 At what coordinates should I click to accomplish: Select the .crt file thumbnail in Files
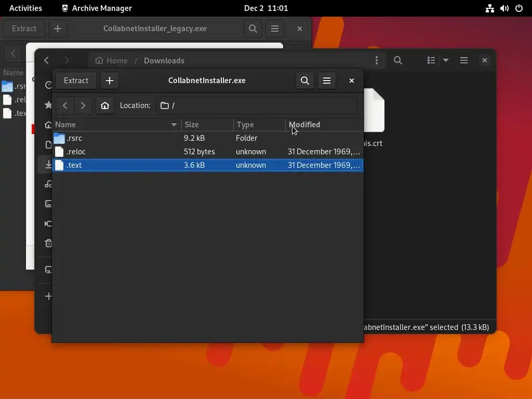(x=374, y=110)
